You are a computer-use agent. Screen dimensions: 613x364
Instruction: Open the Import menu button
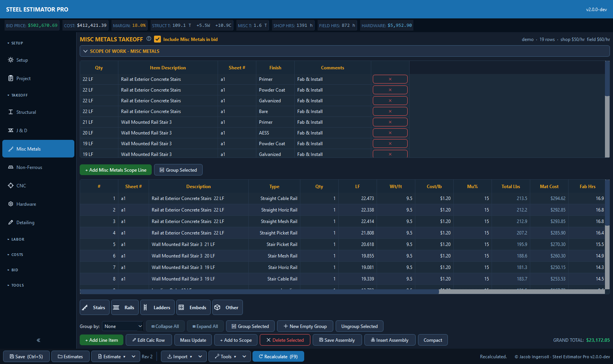(178, 356)
